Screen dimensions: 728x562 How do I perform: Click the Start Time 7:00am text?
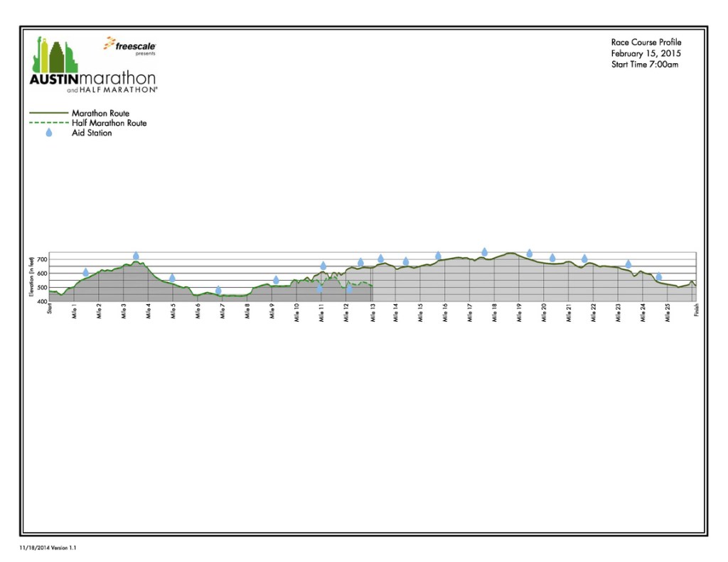[645, 65]
